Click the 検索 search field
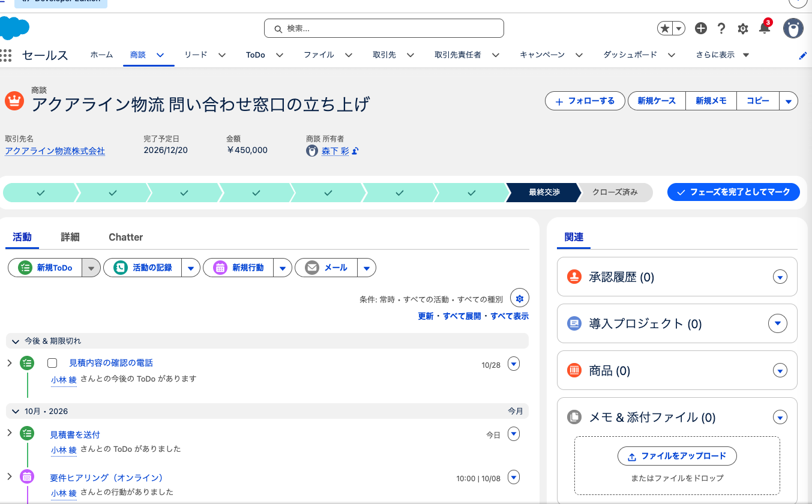The height and width of the screenshot is (504, 812). click(x=384, y=28)
